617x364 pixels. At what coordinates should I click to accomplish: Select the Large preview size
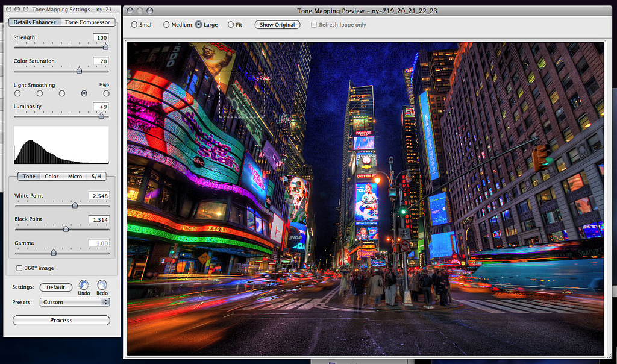point(199,24)
